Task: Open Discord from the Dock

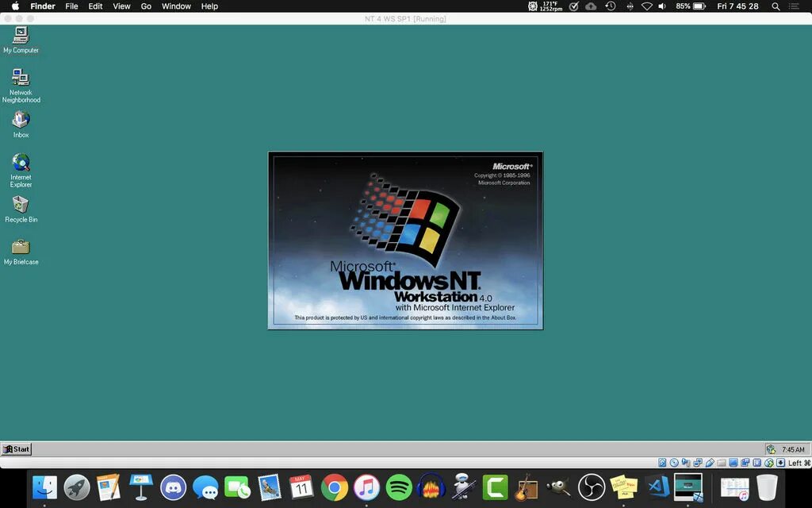Action: pyautogui.click(x=173, y=487)
